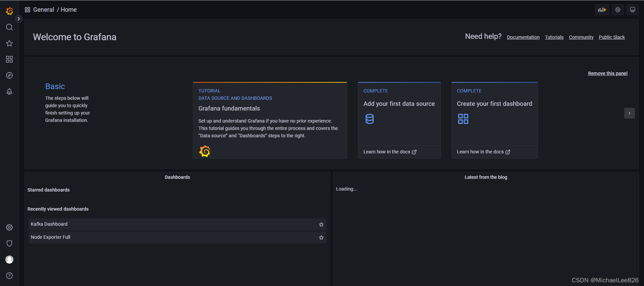Viewport: 644px width, 286px height.
Task: Open the Alerting bell icon
Action: (x=9, y=91)
